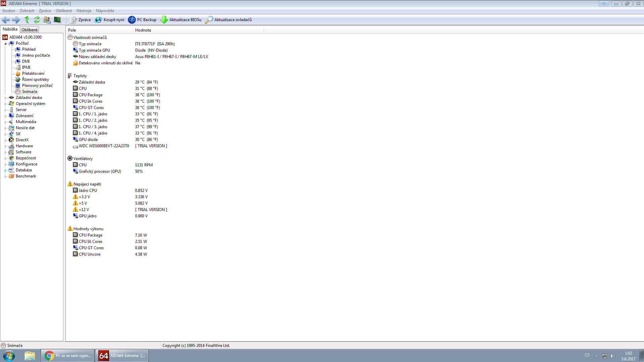Click the Pole column header
The height and width of the screenshot is (362, 644).
99,30
